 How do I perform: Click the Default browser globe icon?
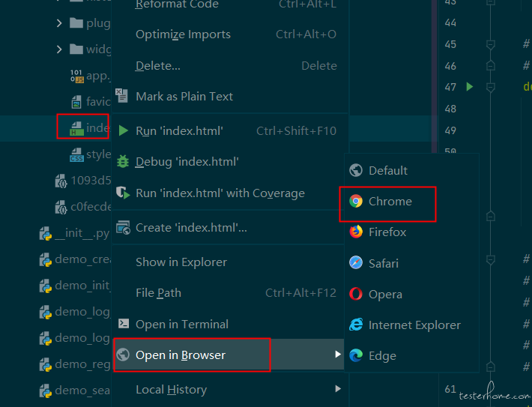pyautogui.click(x=356, y=170)
